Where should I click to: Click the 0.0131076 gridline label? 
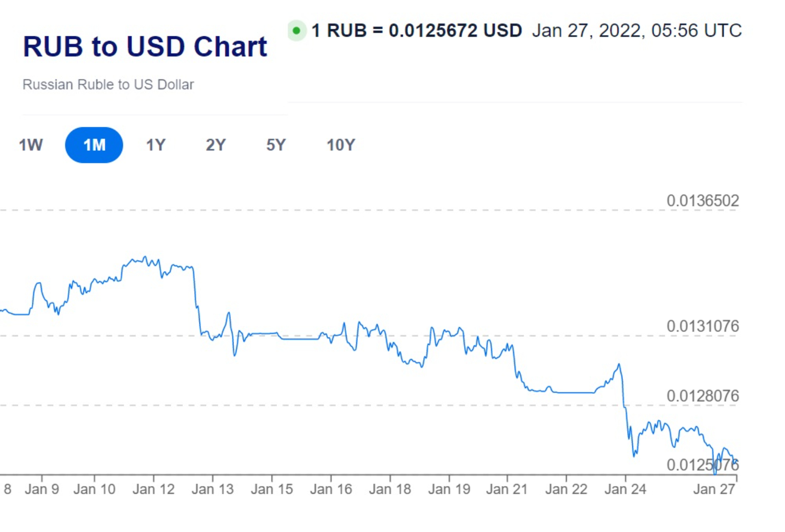pos(702,326)
